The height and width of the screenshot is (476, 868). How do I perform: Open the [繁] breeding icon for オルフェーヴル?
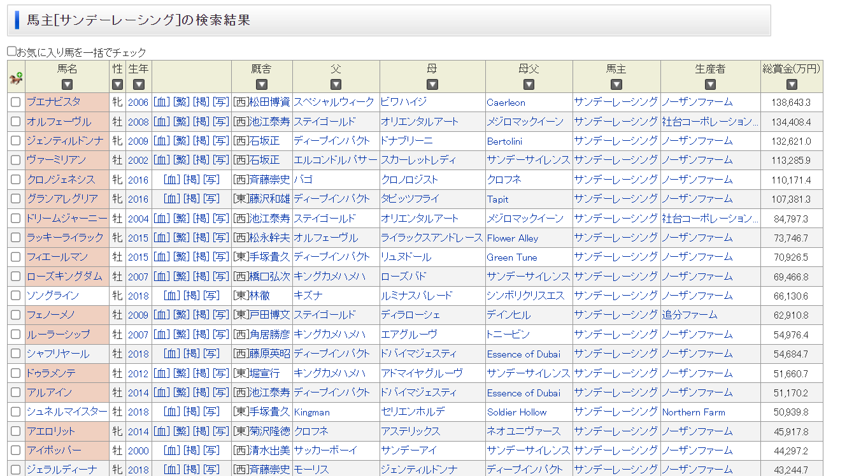[181, 122]
